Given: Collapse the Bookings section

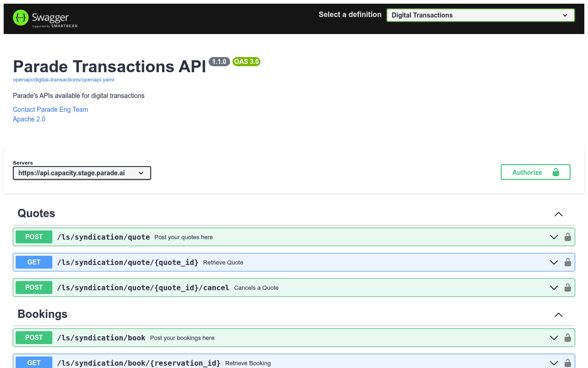Looking at the screenshot, I should 559,315.
